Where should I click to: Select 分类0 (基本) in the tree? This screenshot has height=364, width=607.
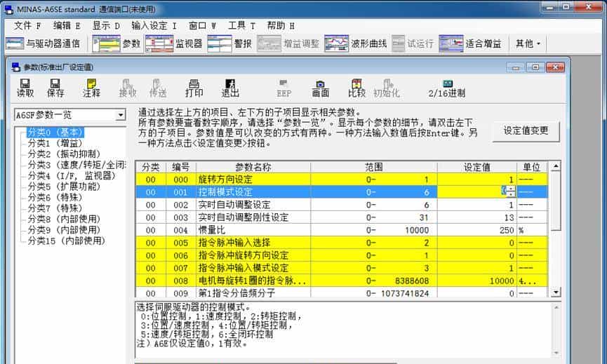(55, 133)
